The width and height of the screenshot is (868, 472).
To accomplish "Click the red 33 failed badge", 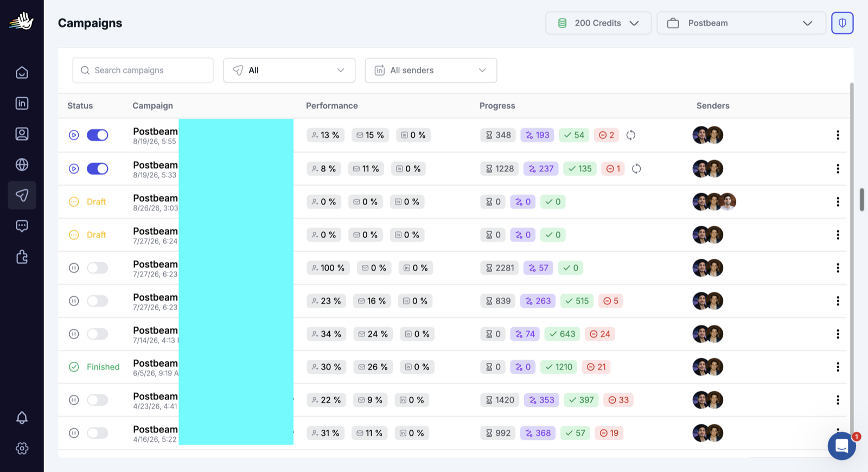I will point(618,400).
